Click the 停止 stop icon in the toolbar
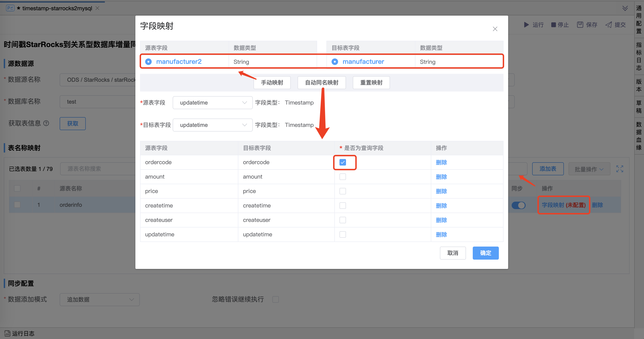This screenshot has height=339, width=644. (x=553, y=25)
